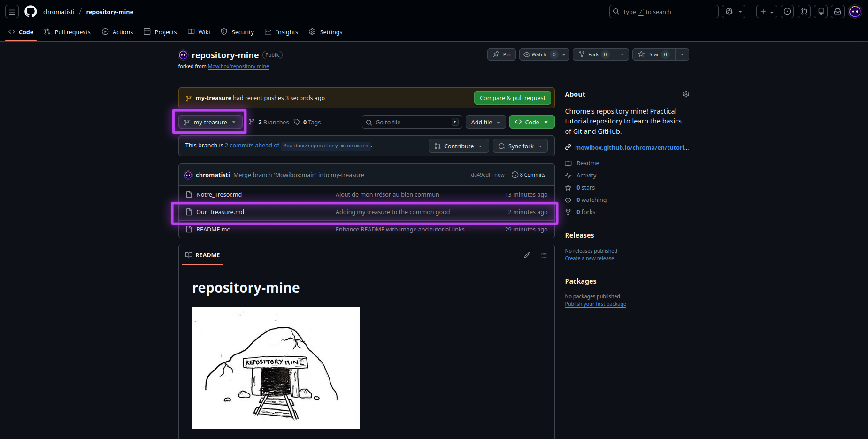
Task: Open the hamburger navigation menu
Action: [12, 12]
